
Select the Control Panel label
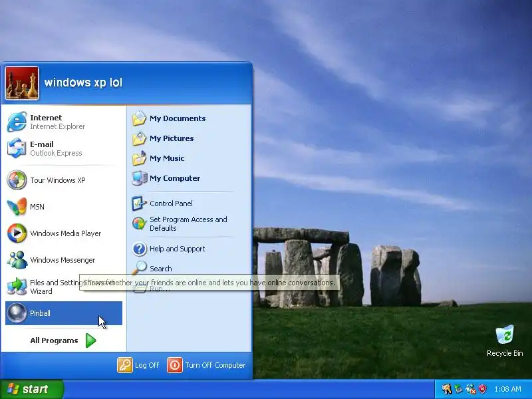click(x=171, y=203)
